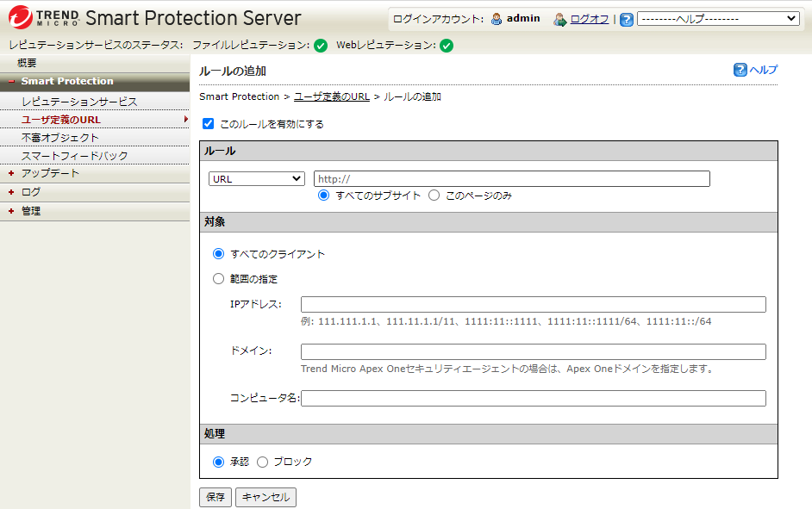Open スマートフィードバック in sidebar

75,156
